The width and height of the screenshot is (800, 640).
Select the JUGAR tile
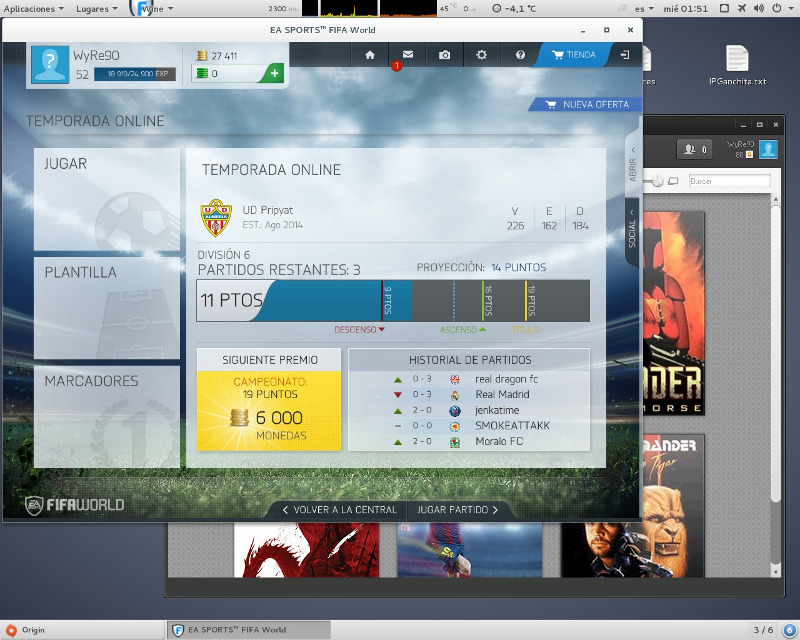pyautogui.click(x=107, y=200)
